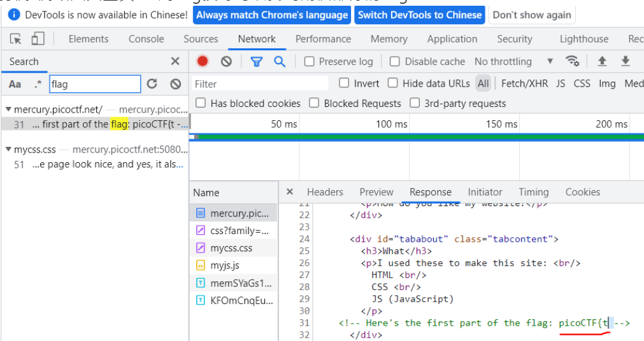Clear the network log

click(x=226, y=62)
